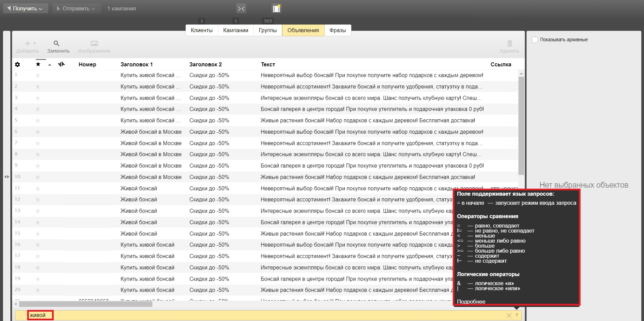Toggle the favorite star in row 1
The height and width of the screenshot is (321, 644).
[x=38, y=75]
